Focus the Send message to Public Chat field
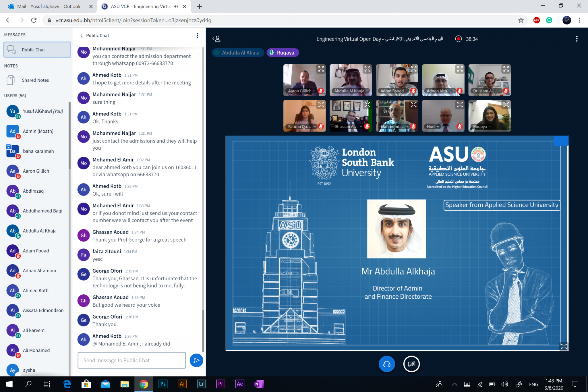The width and height of the screenshot is (588, 392). (x=131, y=360)
